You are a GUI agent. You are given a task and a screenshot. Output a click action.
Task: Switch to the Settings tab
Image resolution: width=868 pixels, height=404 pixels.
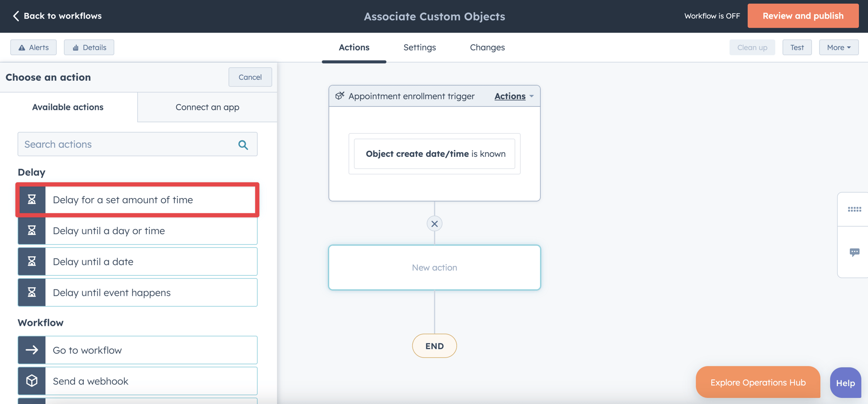419,47
